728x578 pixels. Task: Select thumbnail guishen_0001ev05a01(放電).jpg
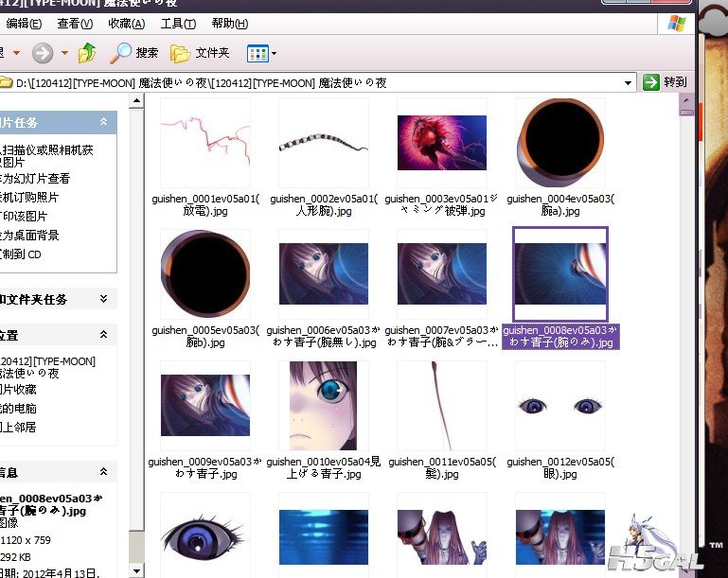pos(205,143)
